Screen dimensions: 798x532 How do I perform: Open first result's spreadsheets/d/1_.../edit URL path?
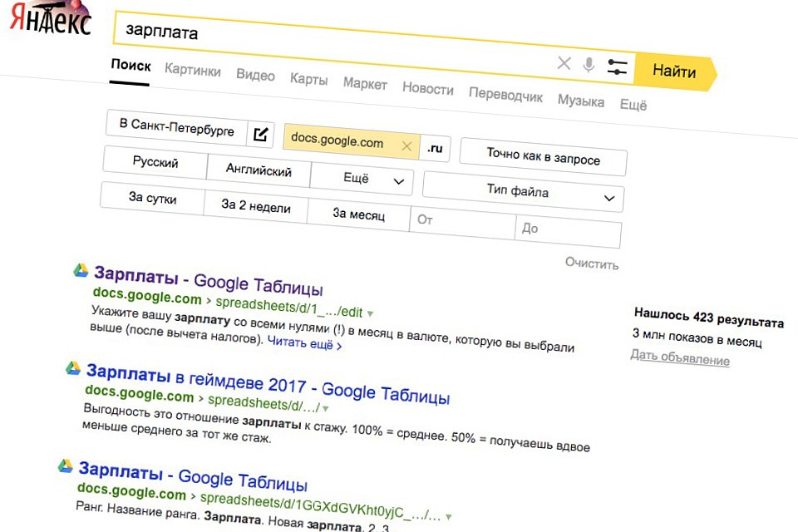point(289,307)
